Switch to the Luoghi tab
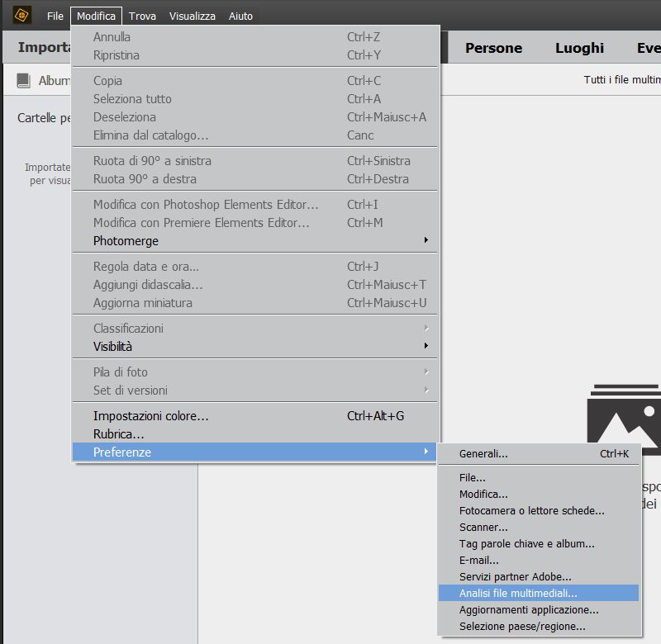Screen dimensions: 661x644 click(580, 48)
